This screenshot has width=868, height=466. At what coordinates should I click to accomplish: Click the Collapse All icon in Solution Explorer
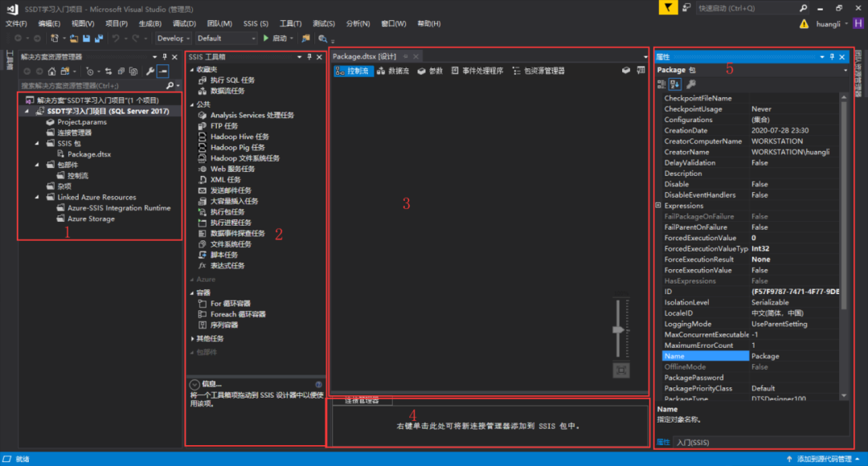tap(121, 72)
